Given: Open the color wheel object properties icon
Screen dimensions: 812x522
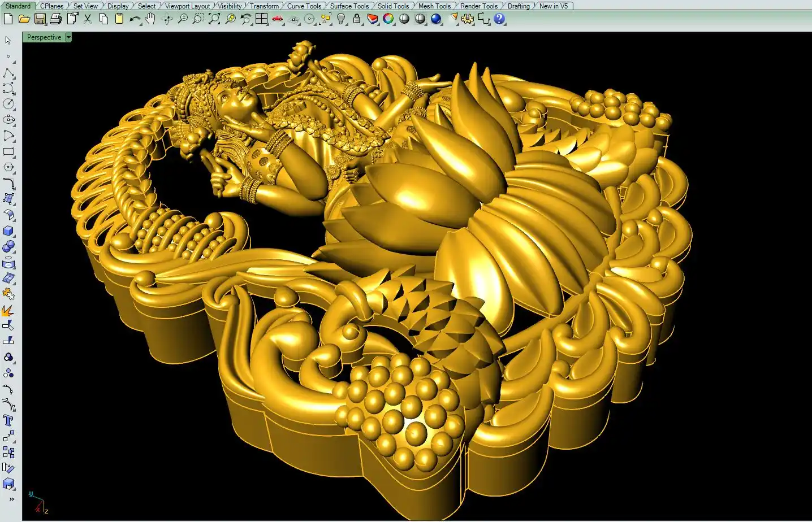Looking at the screenshot, I should 388,19.
